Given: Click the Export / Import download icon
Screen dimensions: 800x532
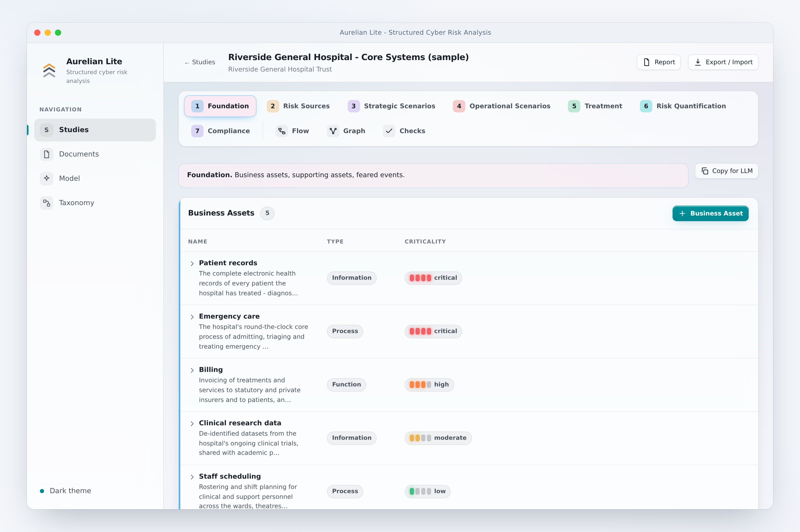Looking at the screenshot, I should click(x=698, y=62).
